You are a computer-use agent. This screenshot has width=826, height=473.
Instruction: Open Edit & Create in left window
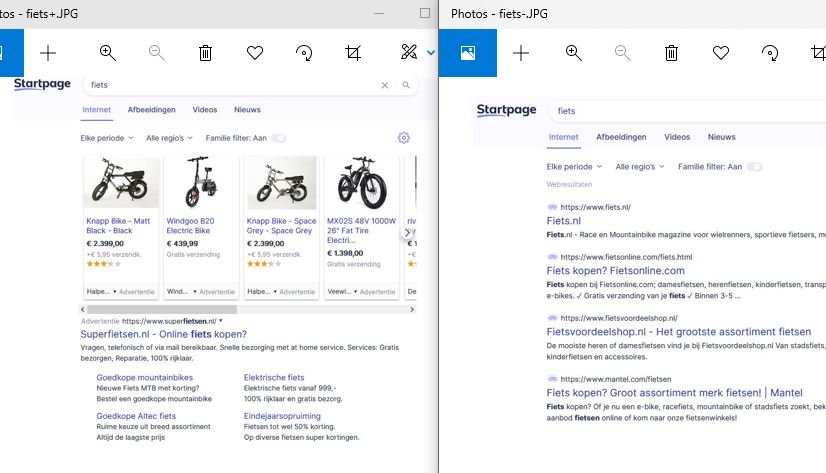[x=410, y=53]
